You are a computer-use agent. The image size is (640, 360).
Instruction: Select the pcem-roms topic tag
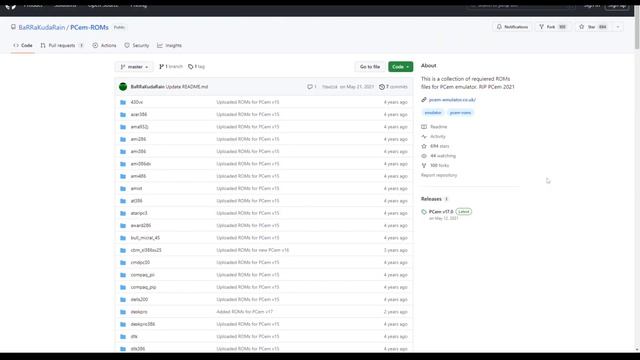[x=460, y=113]
